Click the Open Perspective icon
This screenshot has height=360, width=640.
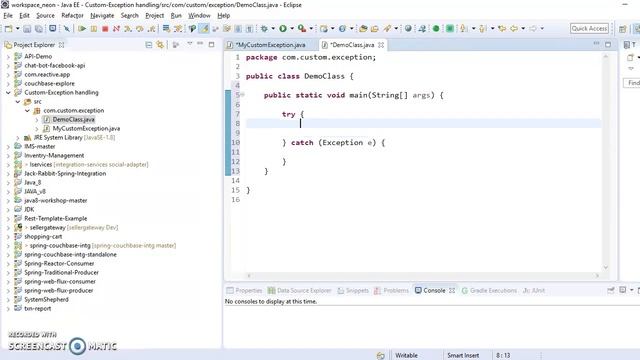coord(622,29)
